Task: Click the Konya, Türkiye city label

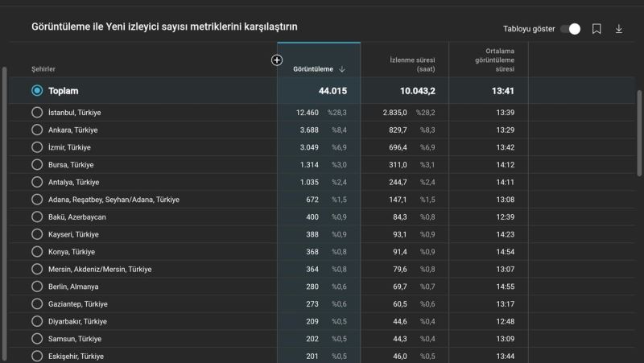Action: (71, 252)
